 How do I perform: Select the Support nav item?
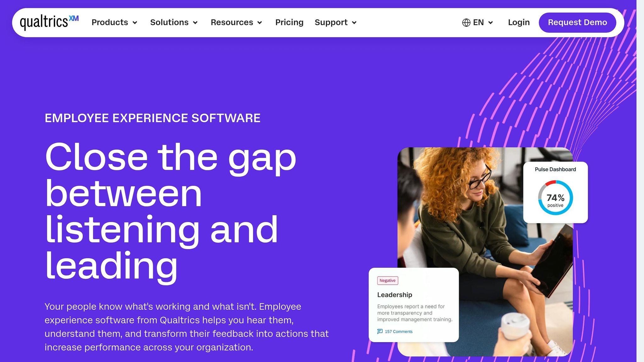coord(331,23)
